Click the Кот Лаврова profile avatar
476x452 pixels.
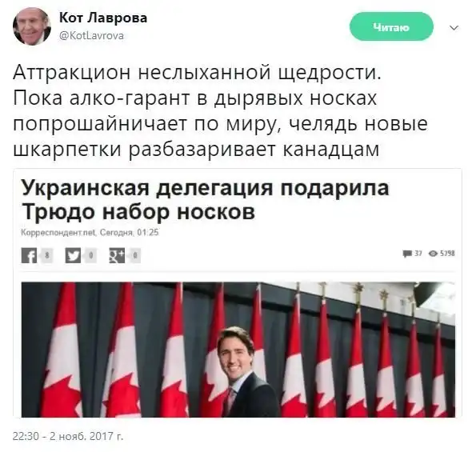[x=32, y=26]
